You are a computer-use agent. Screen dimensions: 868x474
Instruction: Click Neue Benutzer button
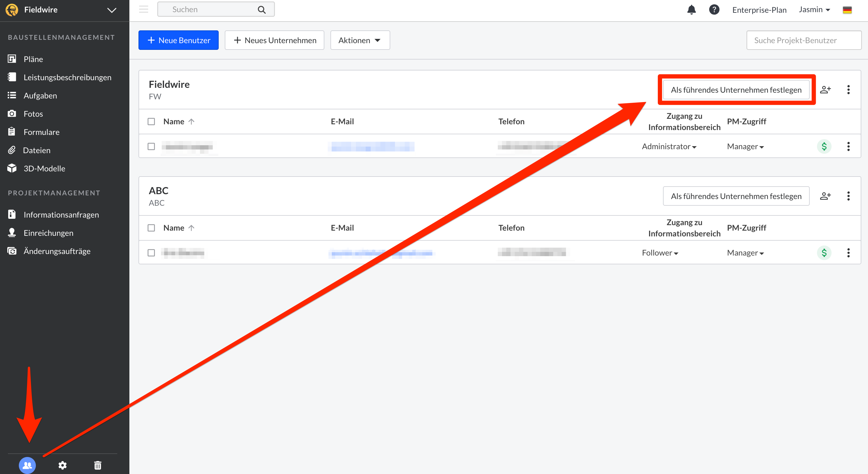pyautogui.click(x=179, y=40)
